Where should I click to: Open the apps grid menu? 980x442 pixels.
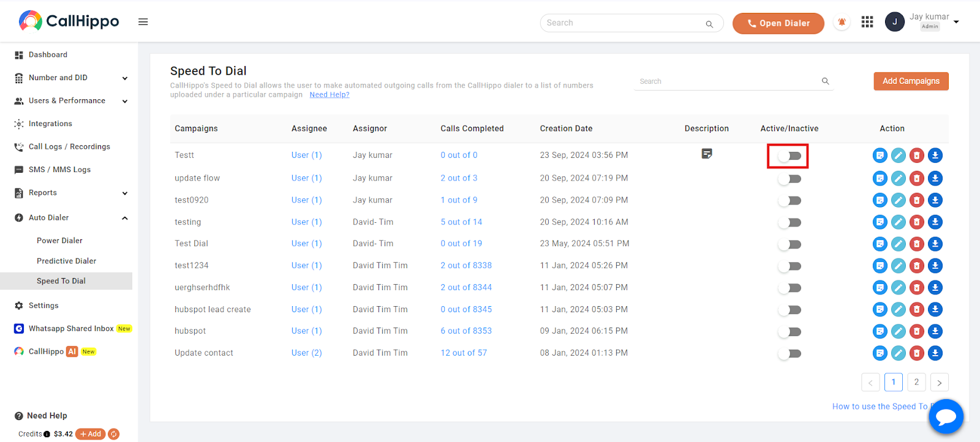867,23
